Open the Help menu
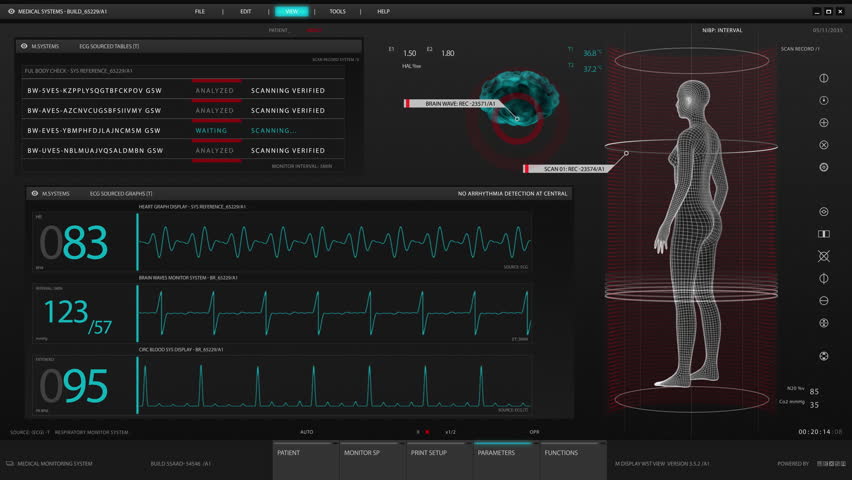 [x=383, y=11]
